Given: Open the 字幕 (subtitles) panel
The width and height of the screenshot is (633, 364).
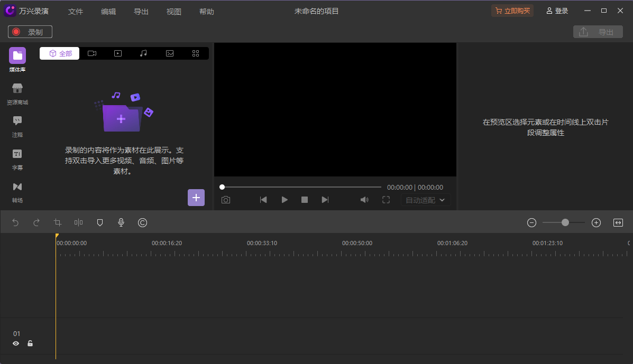Looking at the screenshot, I should click(17, 157).
